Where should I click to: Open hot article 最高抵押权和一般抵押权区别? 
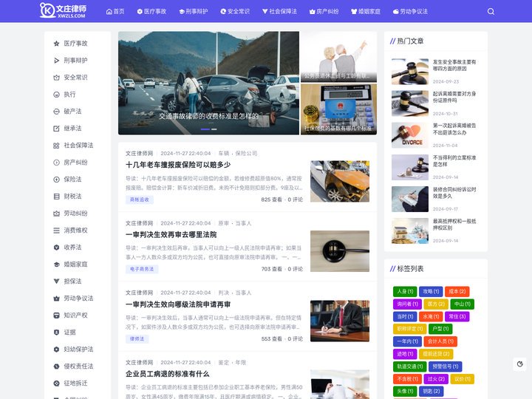click(x=454, y=225)
